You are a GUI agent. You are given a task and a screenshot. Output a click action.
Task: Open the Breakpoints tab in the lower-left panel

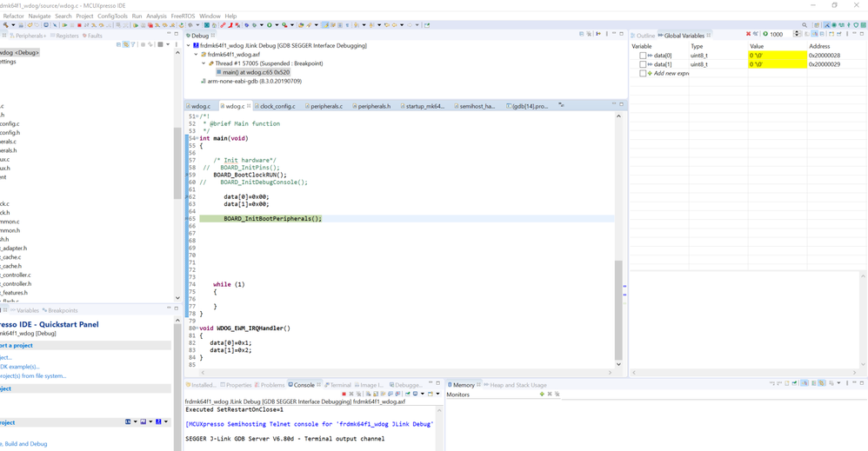coord(60,310)
